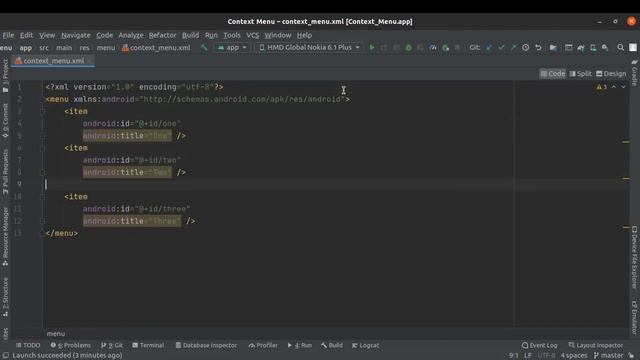Open the TODO tool window
This screenshot has height=360, width=640.
point(28,345)
